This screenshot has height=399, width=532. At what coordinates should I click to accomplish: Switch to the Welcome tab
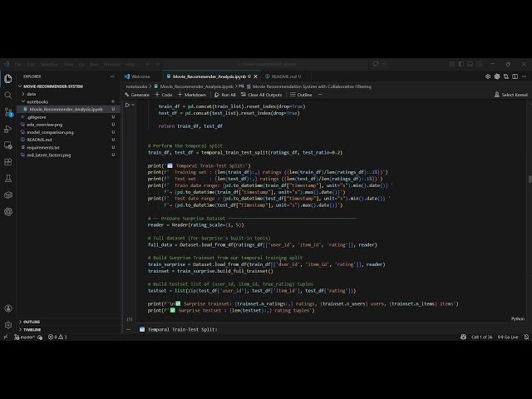pyautogui.click(x=139, y=76)
